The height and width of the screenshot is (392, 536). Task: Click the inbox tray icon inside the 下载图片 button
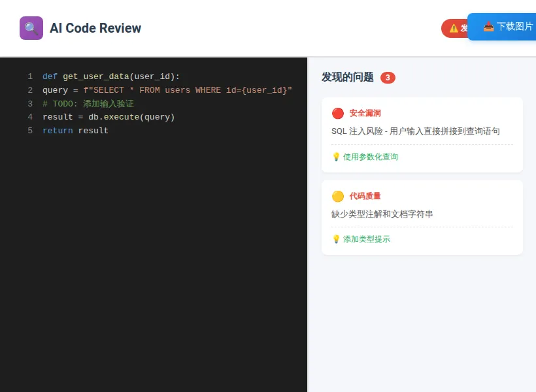pos(487,27)
